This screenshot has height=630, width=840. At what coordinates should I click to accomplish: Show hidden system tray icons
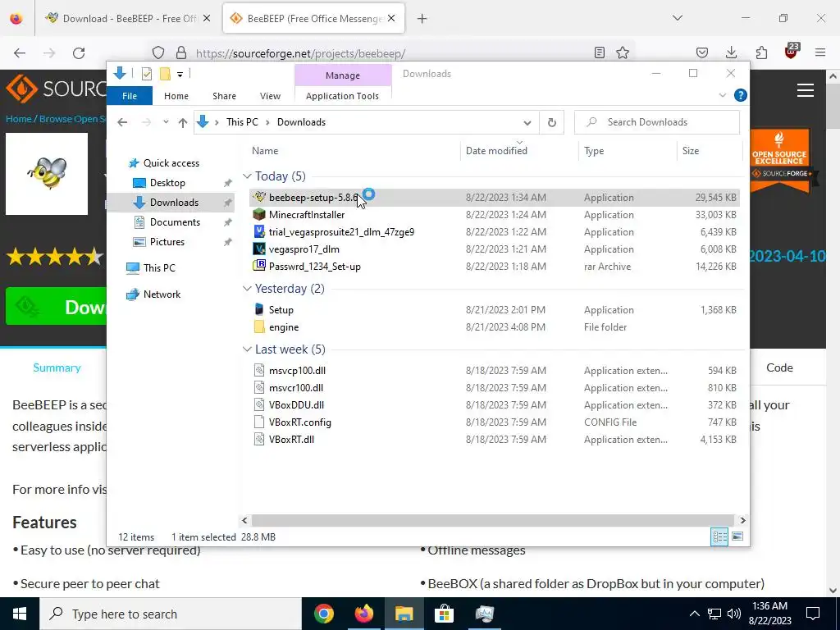pos(694,614)
